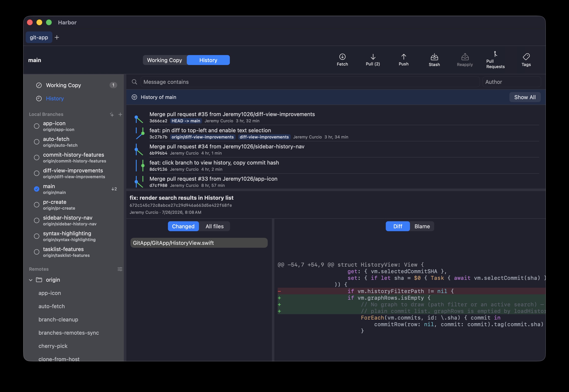Click the Author filter field
The width and height of the screenshot is (569, 392).
pyautogui.click(x=512, y=82)
